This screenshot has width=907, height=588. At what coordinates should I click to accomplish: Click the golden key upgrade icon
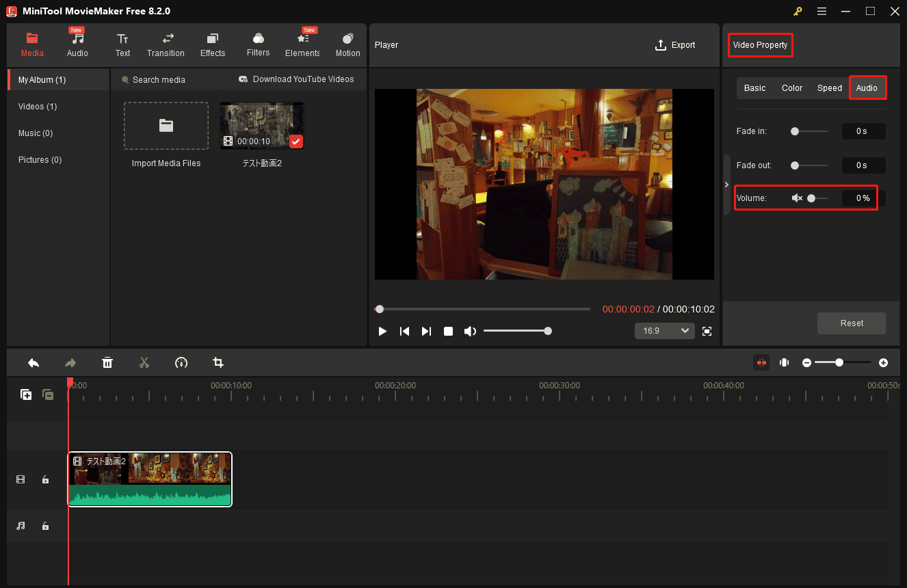798,11
